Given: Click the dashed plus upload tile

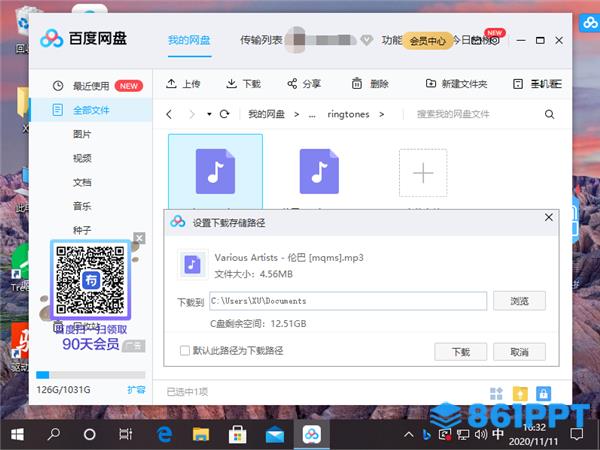Looking at the screenshot, I should click(x=423, y=173).
